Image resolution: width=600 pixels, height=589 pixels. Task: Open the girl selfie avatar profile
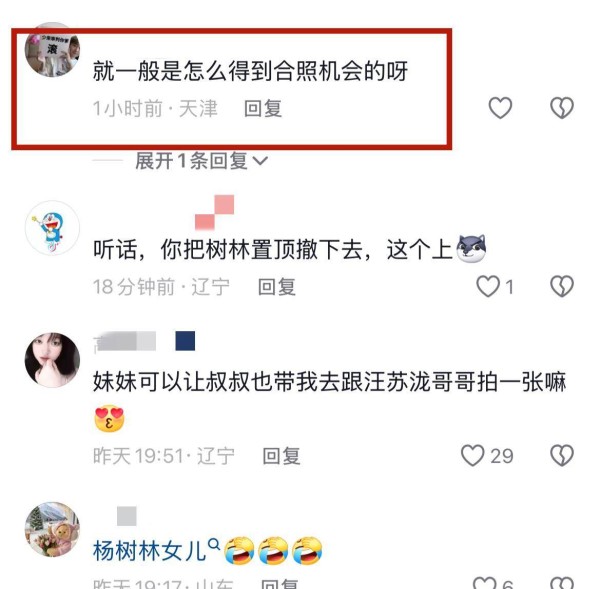click(x=52, y=360)
